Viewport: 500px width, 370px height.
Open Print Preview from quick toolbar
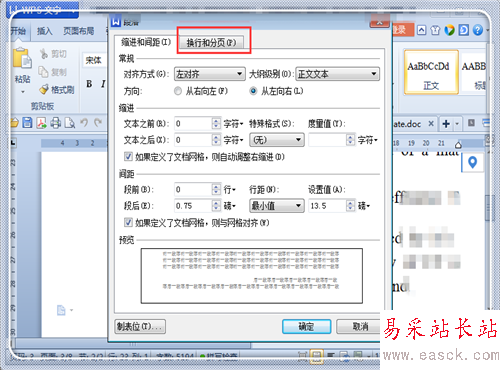(x=70, y=123)
